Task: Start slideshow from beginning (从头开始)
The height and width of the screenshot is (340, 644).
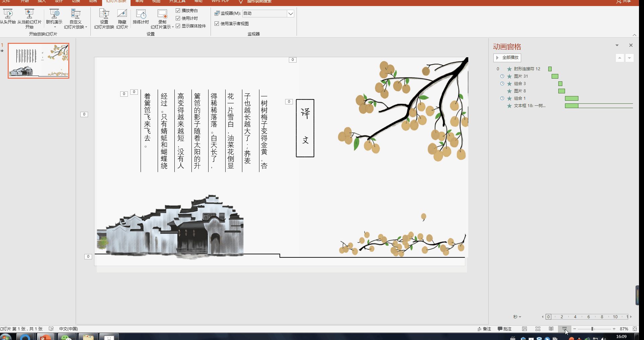Action: click(8, 17)
